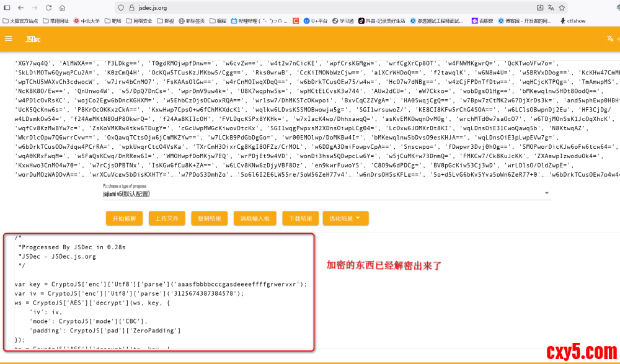The width and height of the screenshot is (620, 364).
Task: Click the JSDec logo title
Action: pos(33,39)
